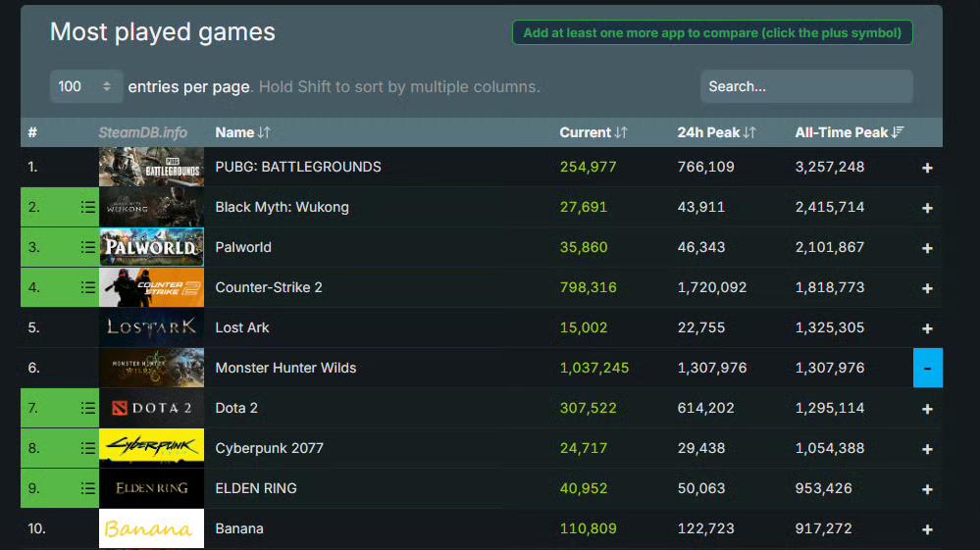Open the Banana name link
Image resolution: width=980 pixels, height=550 pixels.
coord(239,528)
